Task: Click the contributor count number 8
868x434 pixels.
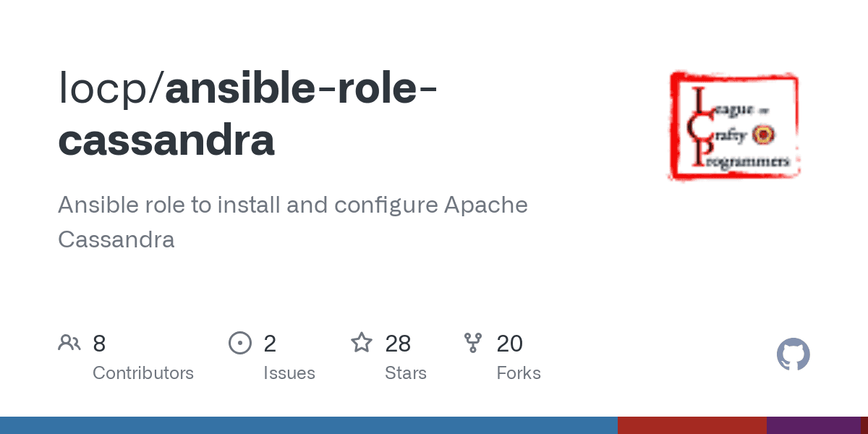Action: point(99,344)
